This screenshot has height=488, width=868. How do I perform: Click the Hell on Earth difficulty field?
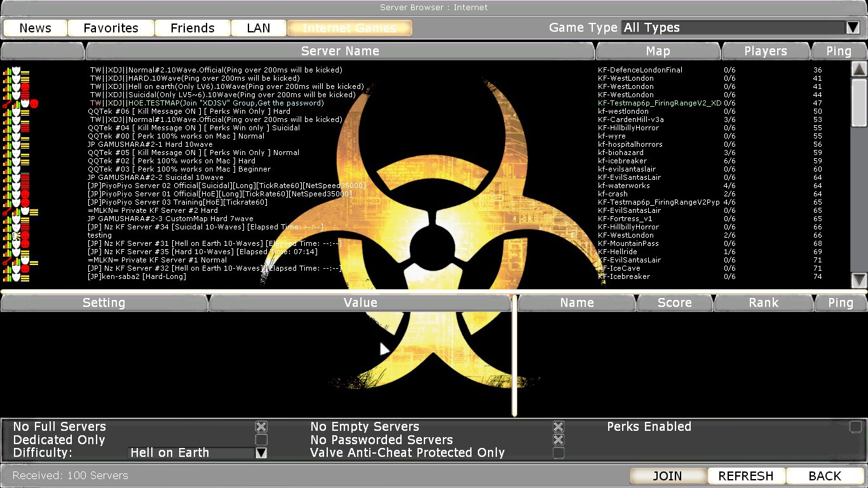tap(191, 453)
